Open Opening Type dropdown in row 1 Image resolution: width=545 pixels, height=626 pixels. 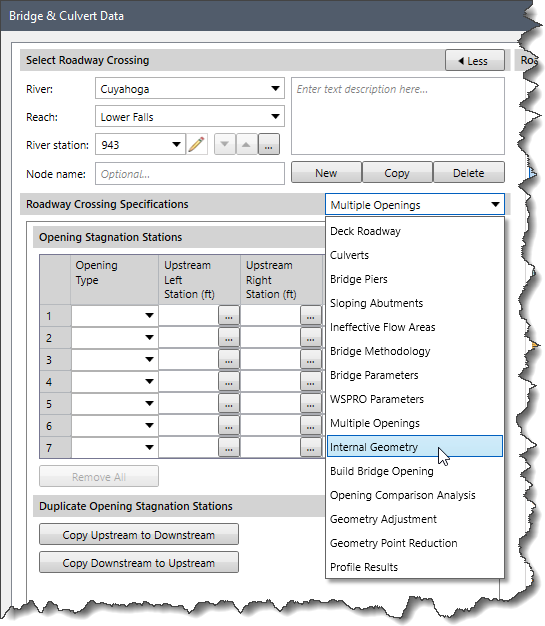(115, 316)
